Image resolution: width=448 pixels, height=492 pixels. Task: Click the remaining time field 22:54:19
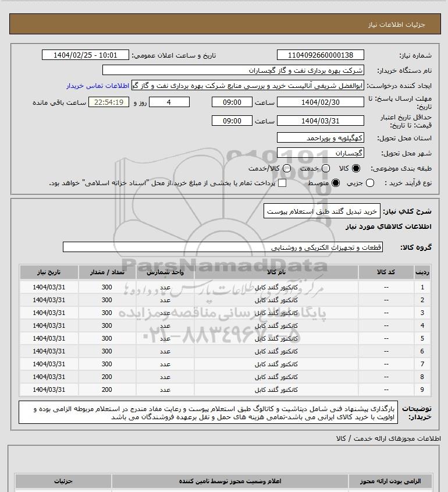click(109, 102)
